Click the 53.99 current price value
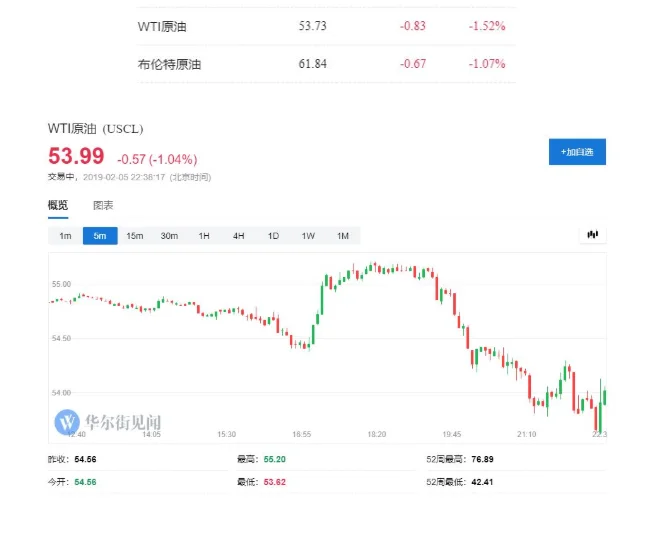670x538 pixels. pyautogui.click(x=76, y=156)
